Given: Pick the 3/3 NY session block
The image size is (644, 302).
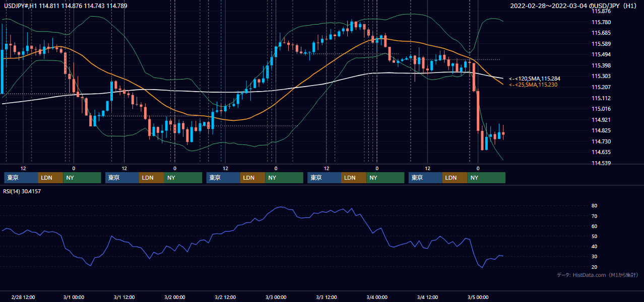Looking at the screenshot, I should pos(385,178).
